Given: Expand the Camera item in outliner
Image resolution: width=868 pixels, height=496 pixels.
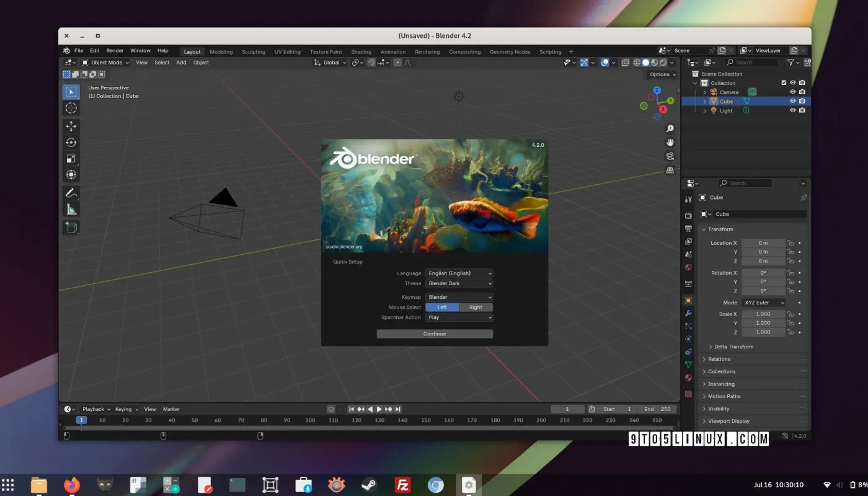Looking at the screenshot, I should point(704,92).
